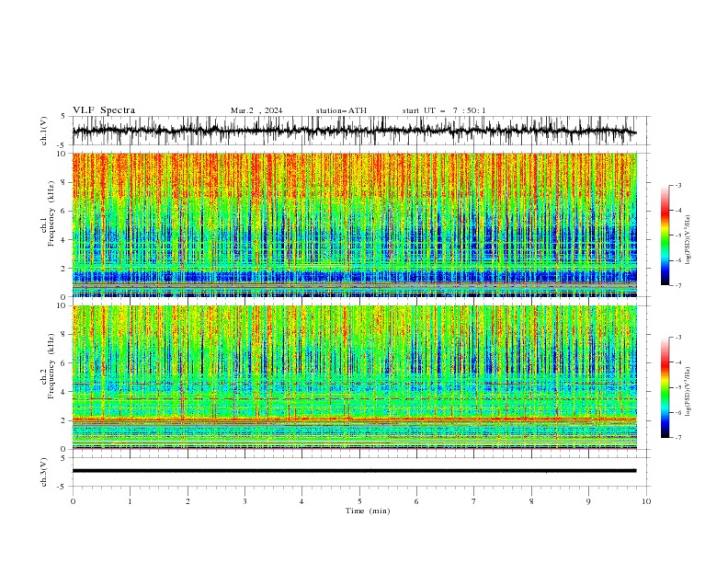This screenshot has height=563, width=728.
Task: Click the ch.2 PSD color scale bar
Action: click(665, 387)
